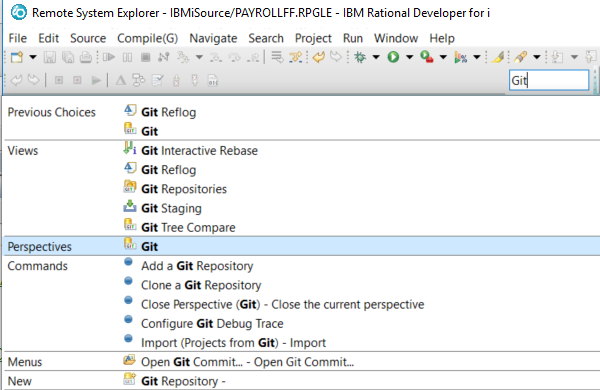Expand the Run configurations dropdown arrow
This screenshot has width=600, height=390.
pyautogui.click(x=409, y=57)
